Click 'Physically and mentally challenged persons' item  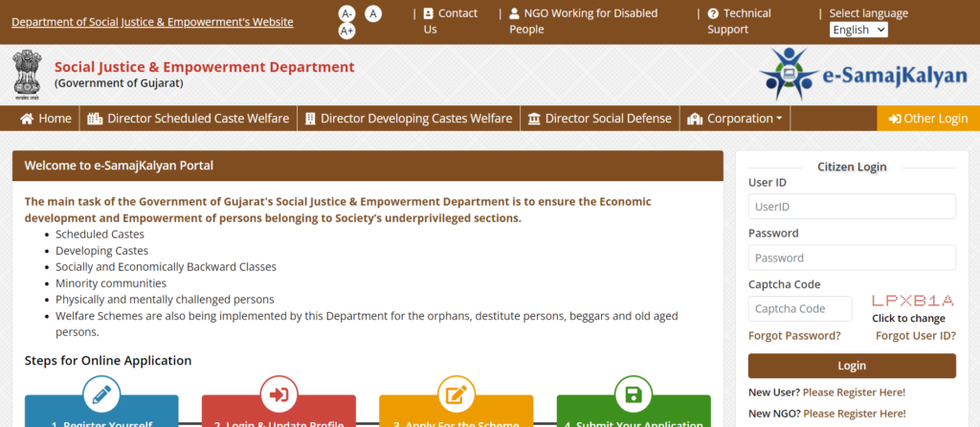pyautogui.click(x=165, y=300)
